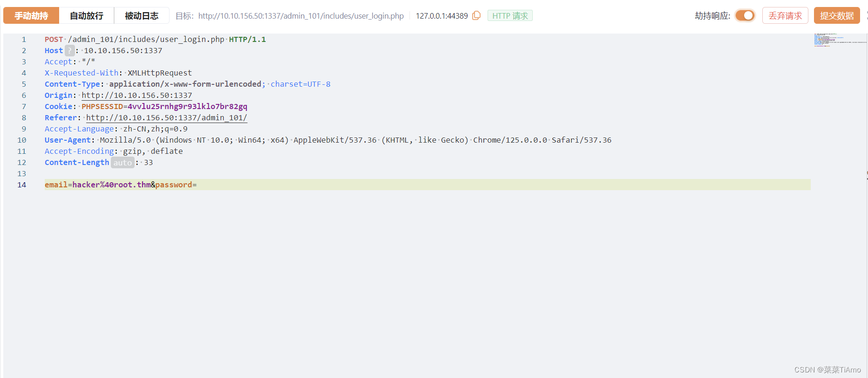Switch to the 自动放行 tab
Image resolution: width=868 pixels, height=378 pixels.
coord(87,15)
